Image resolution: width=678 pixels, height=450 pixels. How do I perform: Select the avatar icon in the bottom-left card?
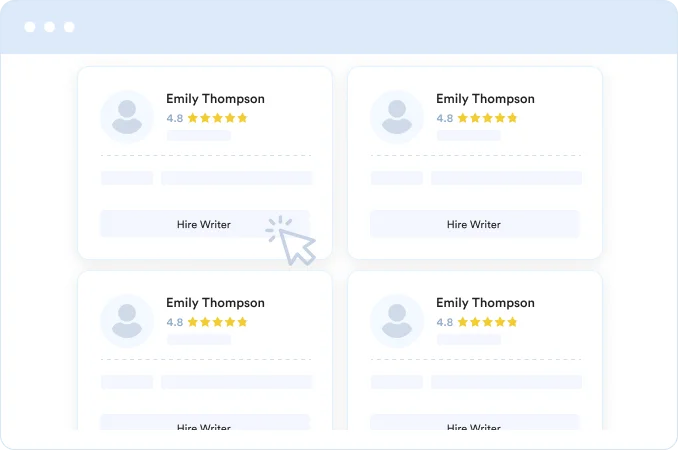[127, 321]
